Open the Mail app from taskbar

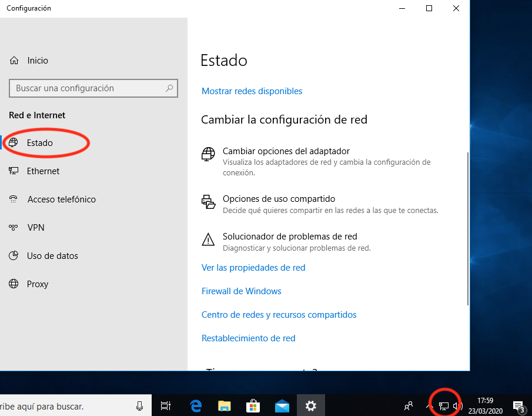pyautogui.click(x=282, y=406)
